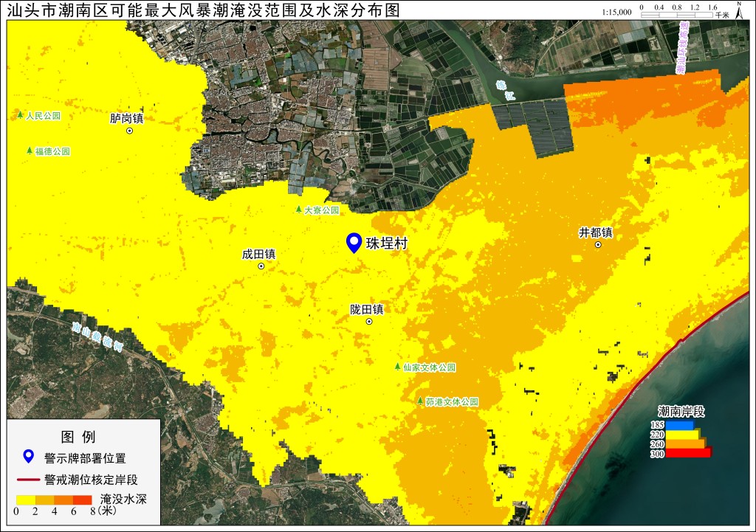
Task: Click the 潮南岸段 chart heading
Action: [681, 412]
